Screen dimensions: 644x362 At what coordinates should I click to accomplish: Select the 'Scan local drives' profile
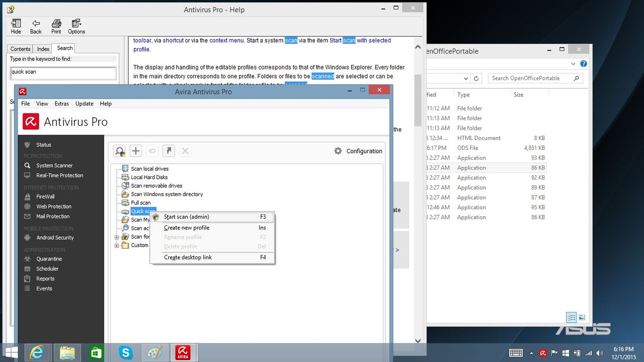coord(149,169)
